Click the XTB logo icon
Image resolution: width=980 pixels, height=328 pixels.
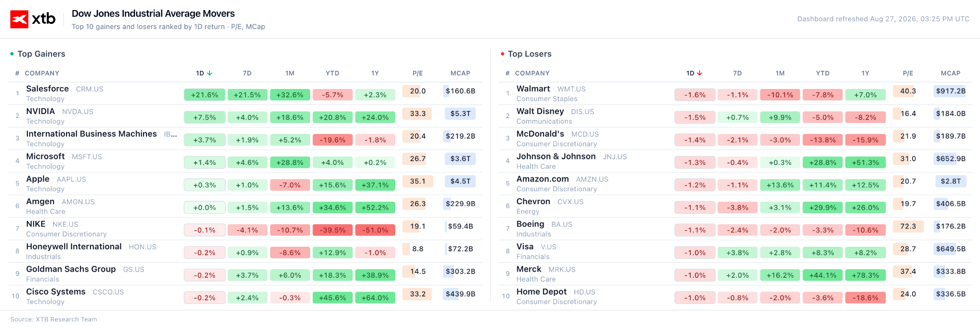(19, 19)
